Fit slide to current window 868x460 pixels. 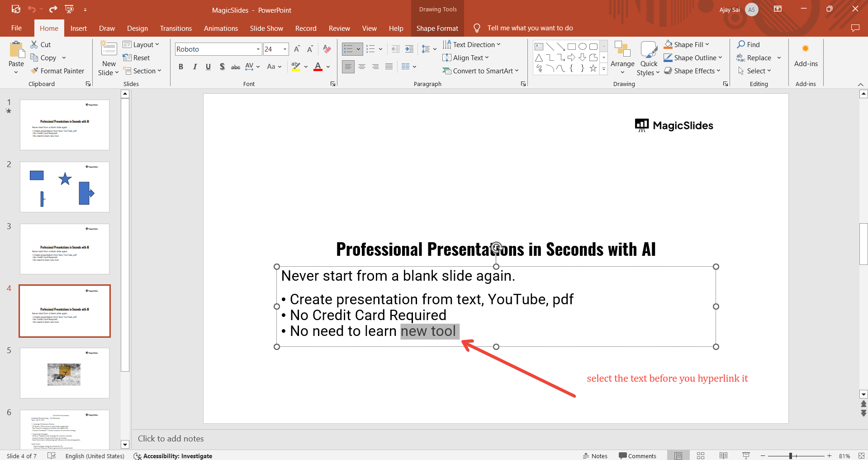[861, 455]
